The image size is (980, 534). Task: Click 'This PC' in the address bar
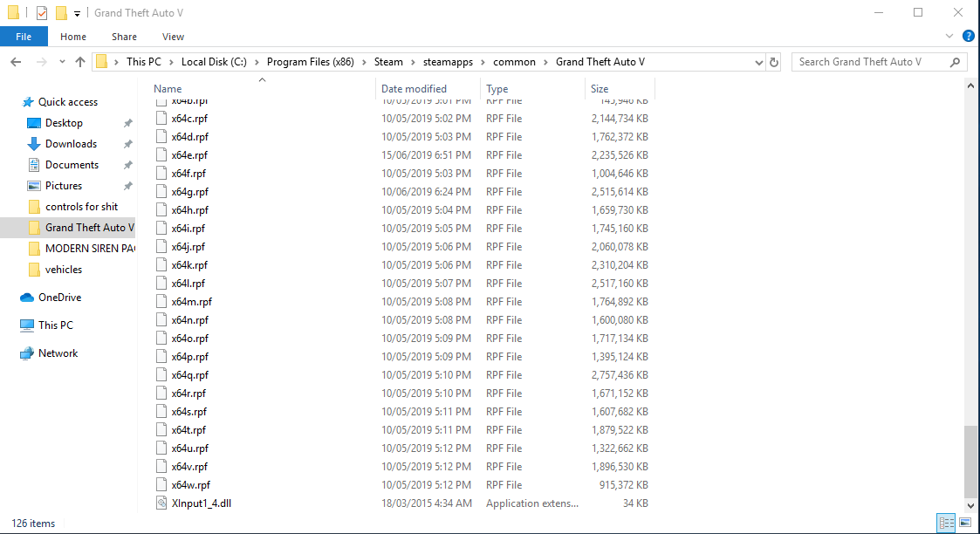coord(144,62)
